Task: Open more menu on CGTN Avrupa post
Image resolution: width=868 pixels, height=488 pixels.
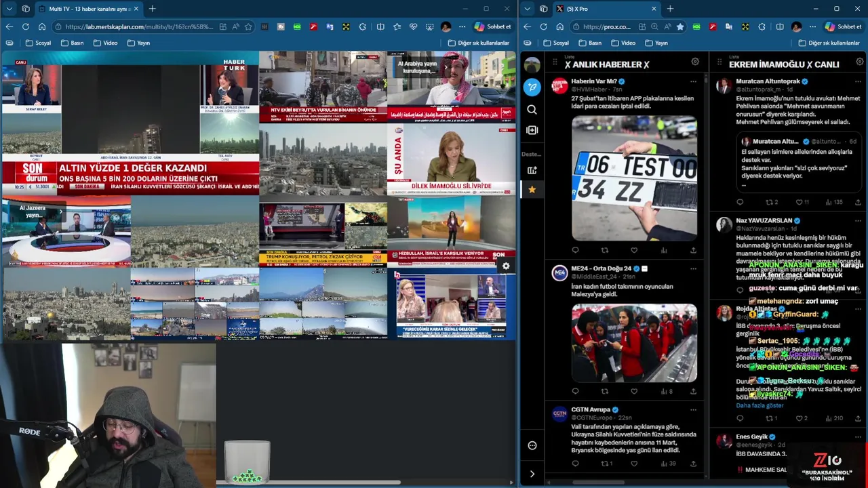Action: pyautogui.click(x=693, y=409)
